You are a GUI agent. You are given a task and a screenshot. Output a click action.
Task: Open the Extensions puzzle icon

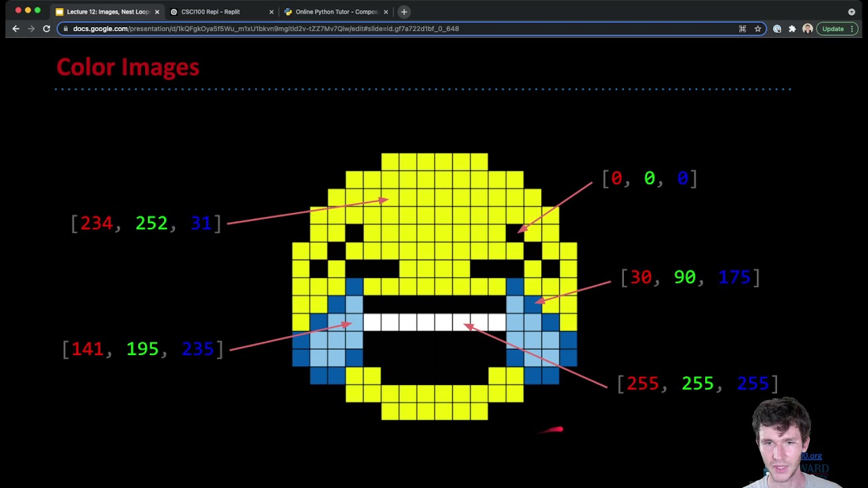click(x=792, y=28)
